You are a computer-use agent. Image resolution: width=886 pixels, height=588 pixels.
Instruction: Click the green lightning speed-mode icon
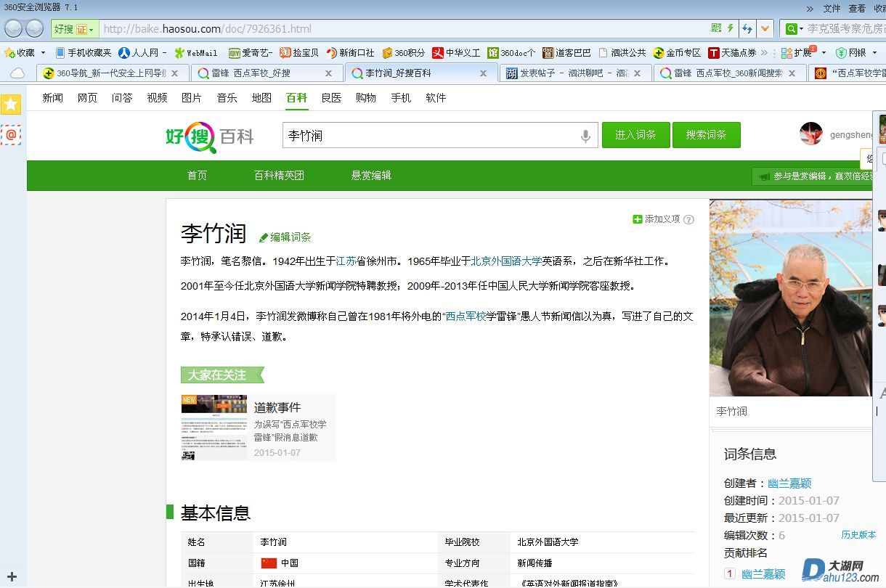click(x=732, y=28)
